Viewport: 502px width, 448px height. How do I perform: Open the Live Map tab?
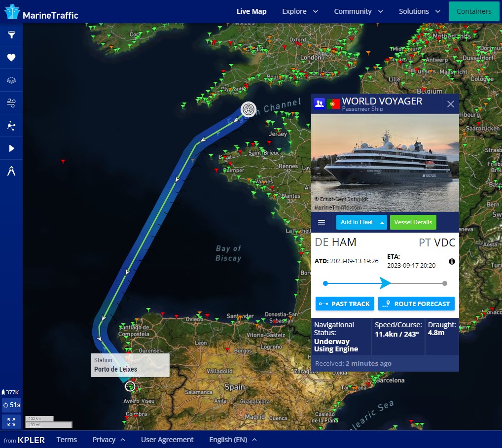click(251, 11)
